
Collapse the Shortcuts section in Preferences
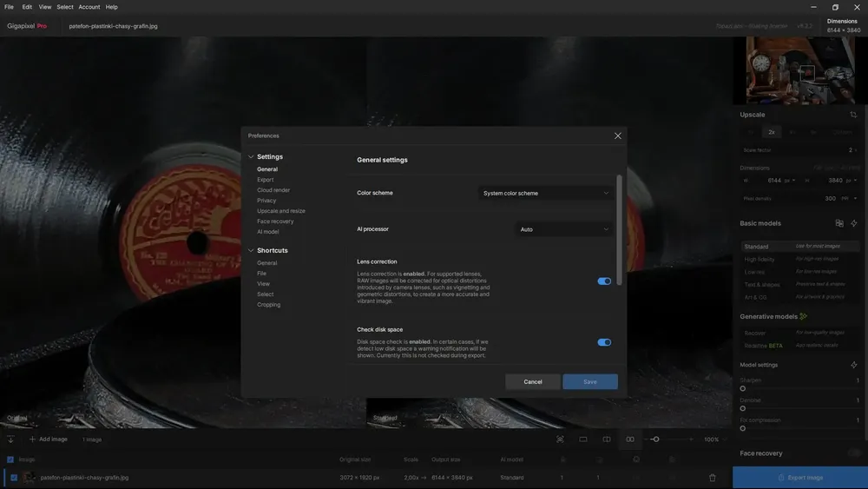pos(252,251)
